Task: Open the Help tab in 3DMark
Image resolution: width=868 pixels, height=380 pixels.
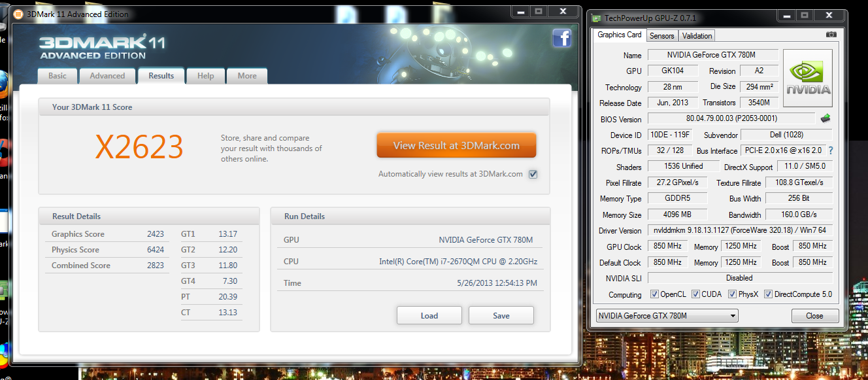Action: click(205, 76)
